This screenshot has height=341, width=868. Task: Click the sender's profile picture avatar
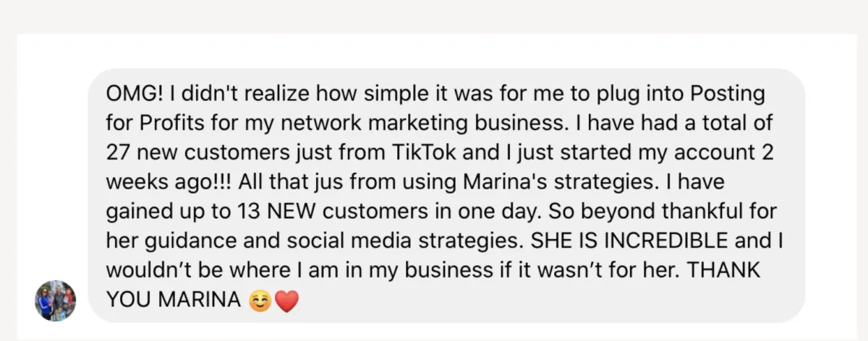click(x=55, y=301)
